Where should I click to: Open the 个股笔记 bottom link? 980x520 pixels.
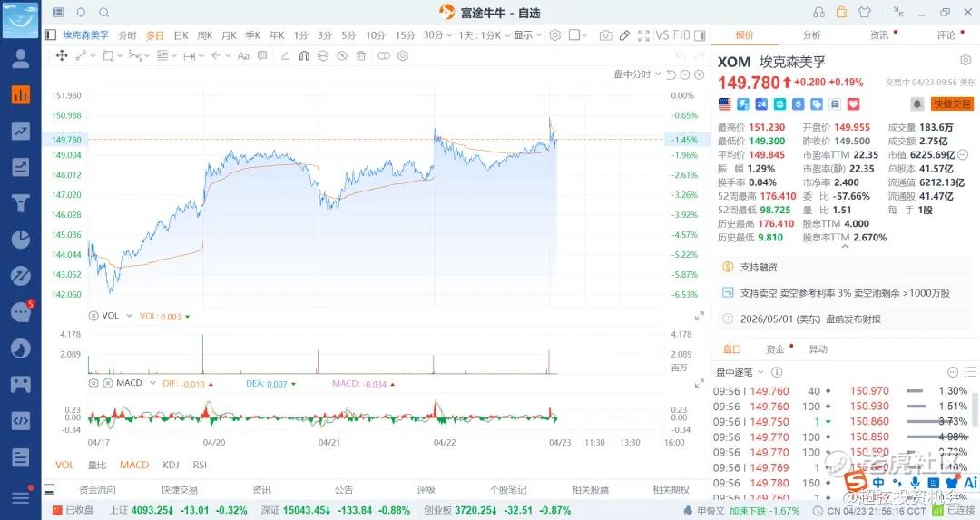507,489
